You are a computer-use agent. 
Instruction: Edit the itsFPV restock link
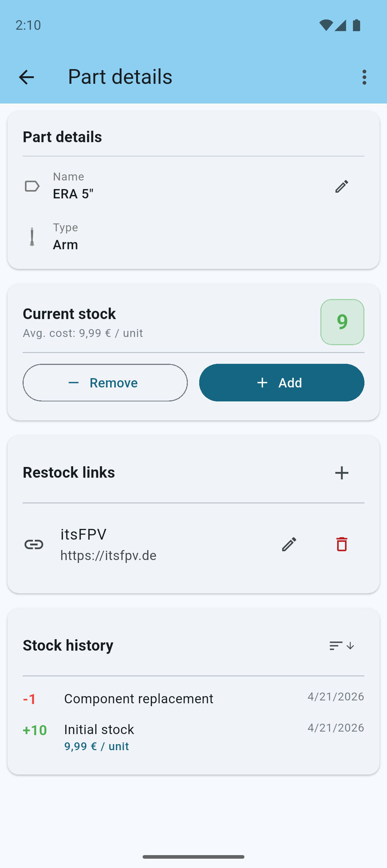(x=289, y=545)
